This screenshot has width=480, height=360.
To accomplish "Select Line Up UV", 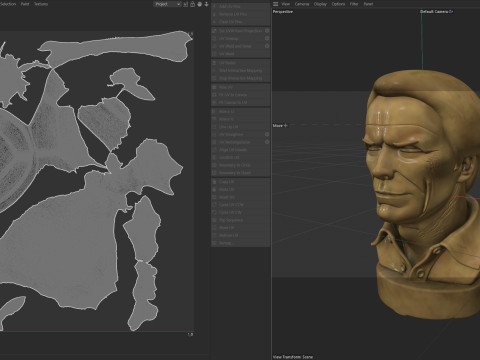I will 241,127.
